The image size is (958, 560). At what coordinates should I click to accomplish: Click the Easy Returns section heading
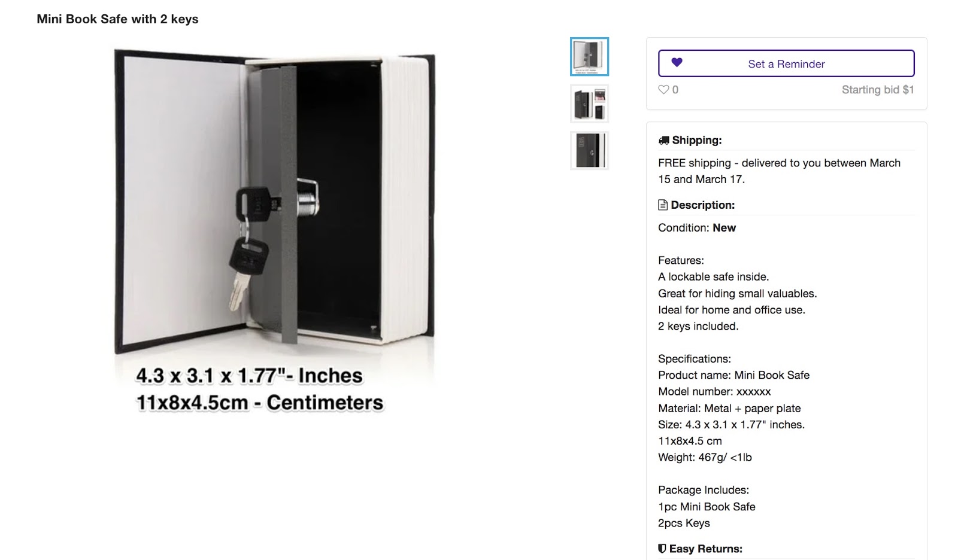pyautogui.click(x=705, y=549)
